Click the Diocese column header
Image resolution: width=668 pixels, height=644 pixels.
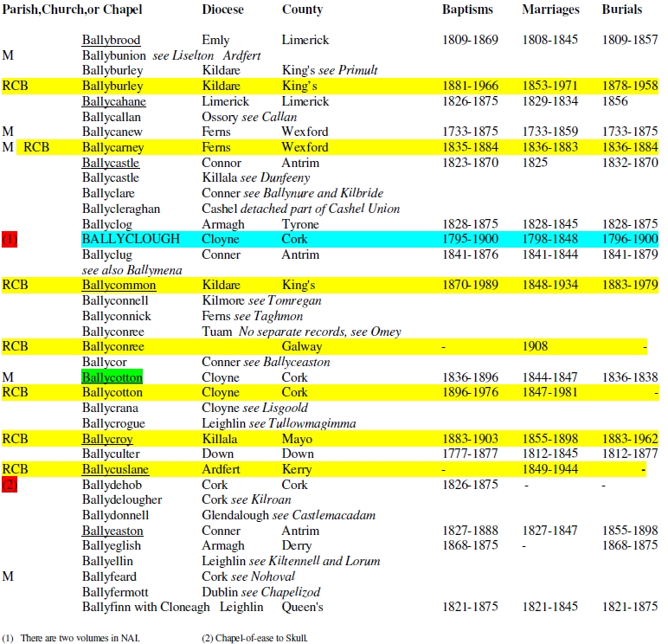tap(222, 10)
